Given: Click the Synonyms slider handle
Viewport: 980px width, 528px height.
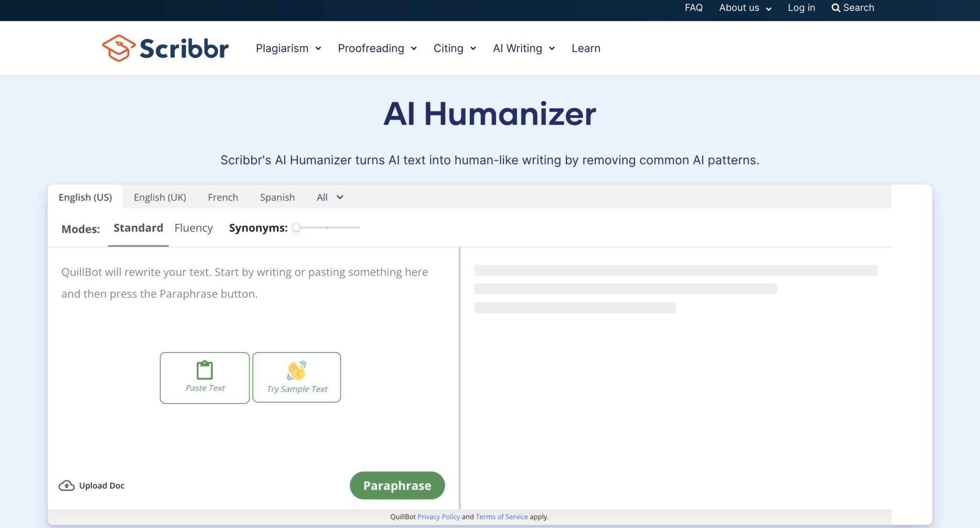Looking at the screenshot, I should tap(296, 228).
